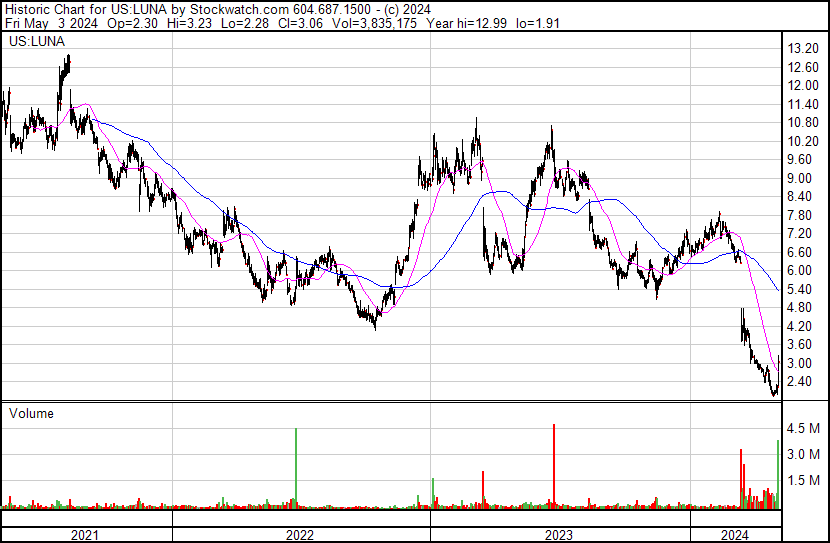Click the 5.40 price axis label

pyautogui.click(x=800, y=289)
